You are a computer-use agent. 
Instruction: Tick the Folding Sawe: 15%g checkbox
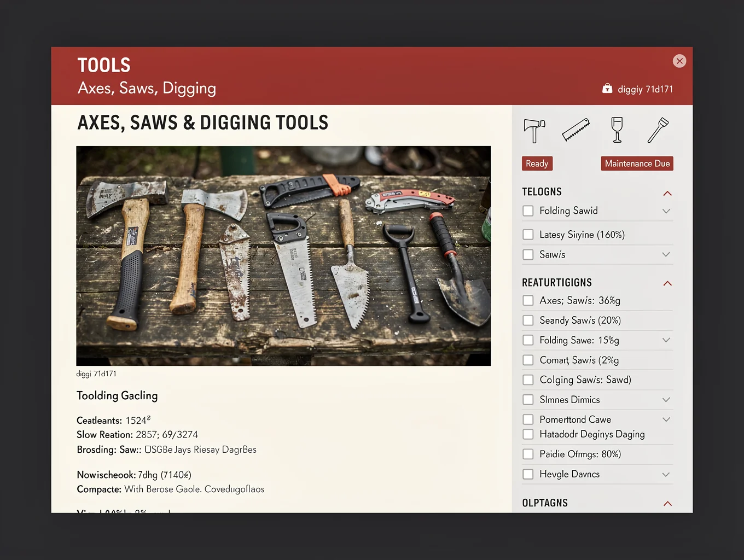click(528, 340)
